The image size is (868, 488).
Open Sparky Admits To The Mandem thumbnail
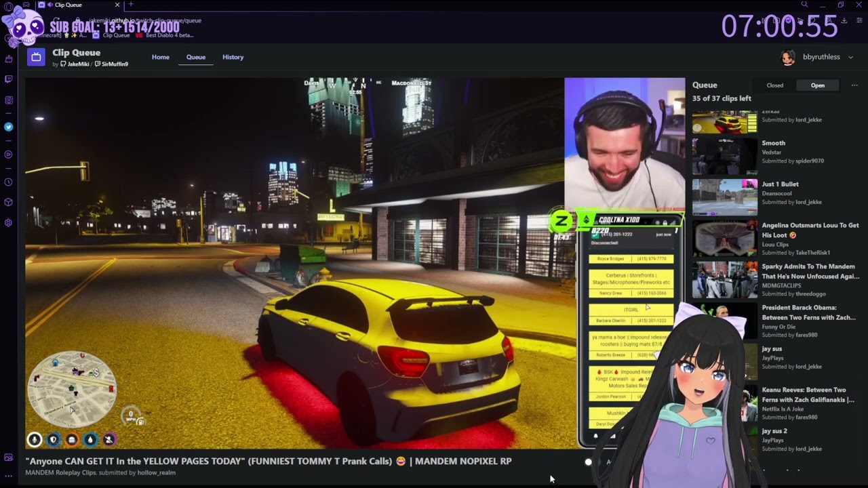[724, 279]
